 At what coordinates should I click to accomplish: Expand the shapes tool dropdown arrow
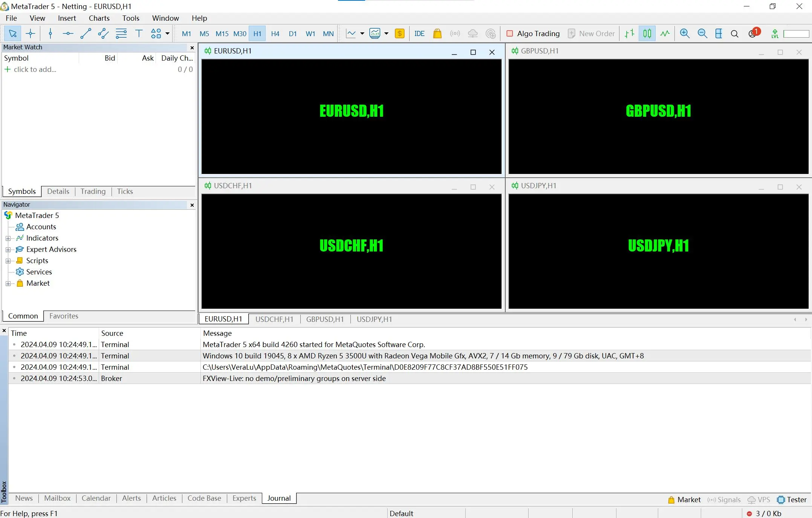167,34
